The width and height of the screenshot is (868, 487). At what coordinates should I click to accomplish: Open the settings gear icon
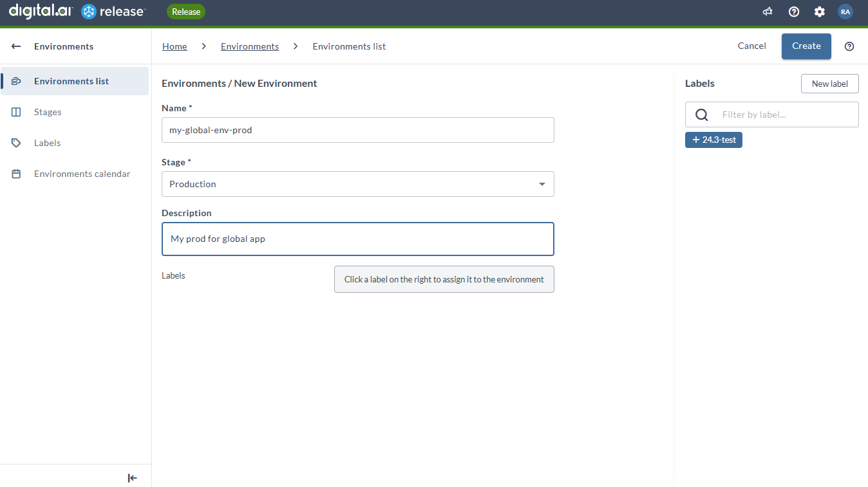click(x=820, y=12)
